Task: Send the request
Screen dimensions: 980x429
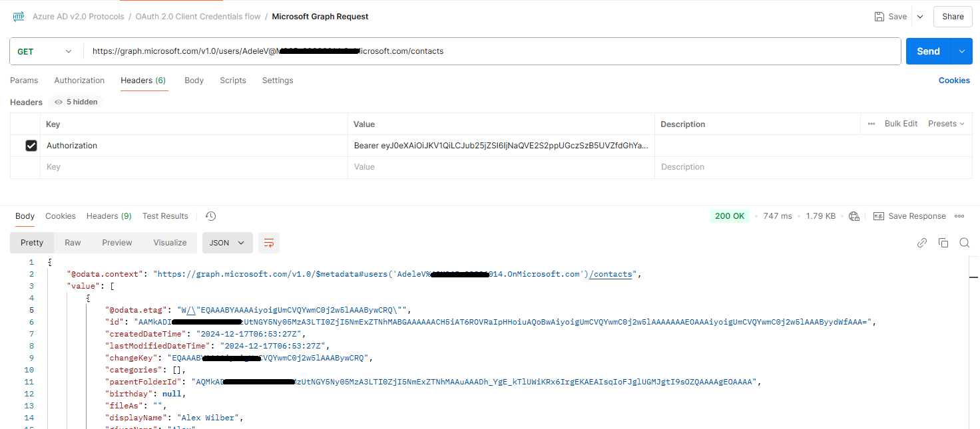Action: point(928,51)
